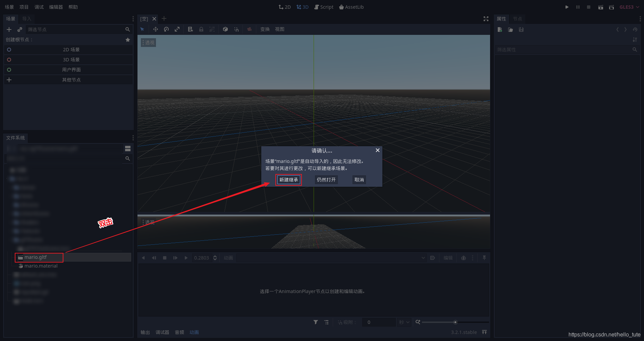Image resolution: width=644 pixels, height=341 pixels.
Task: Switch to the 导入 dock tab
Action: point(26,19)
